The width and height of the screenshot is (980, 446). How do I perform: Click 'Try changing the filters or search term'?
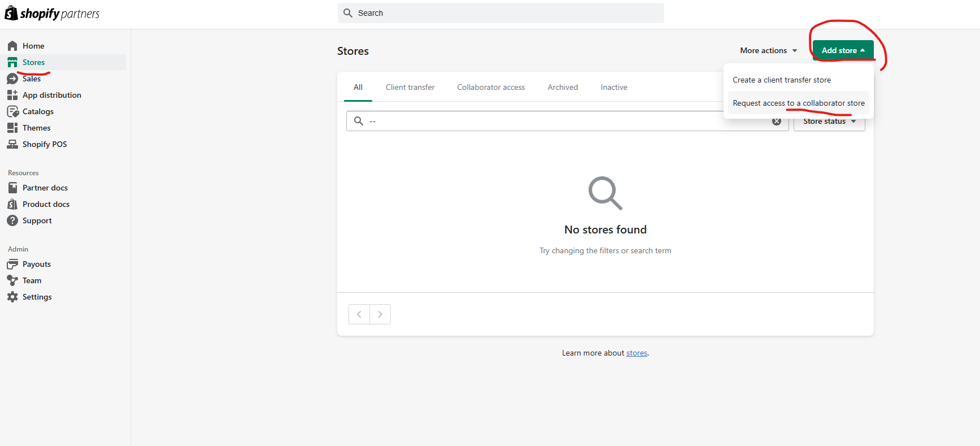pos(606,250)
